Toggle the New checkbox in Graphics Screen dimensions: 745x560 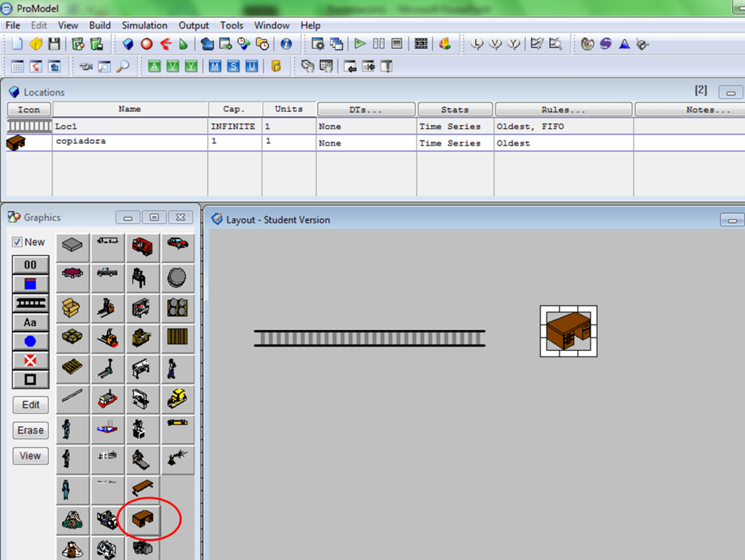(x=18, y=242)
